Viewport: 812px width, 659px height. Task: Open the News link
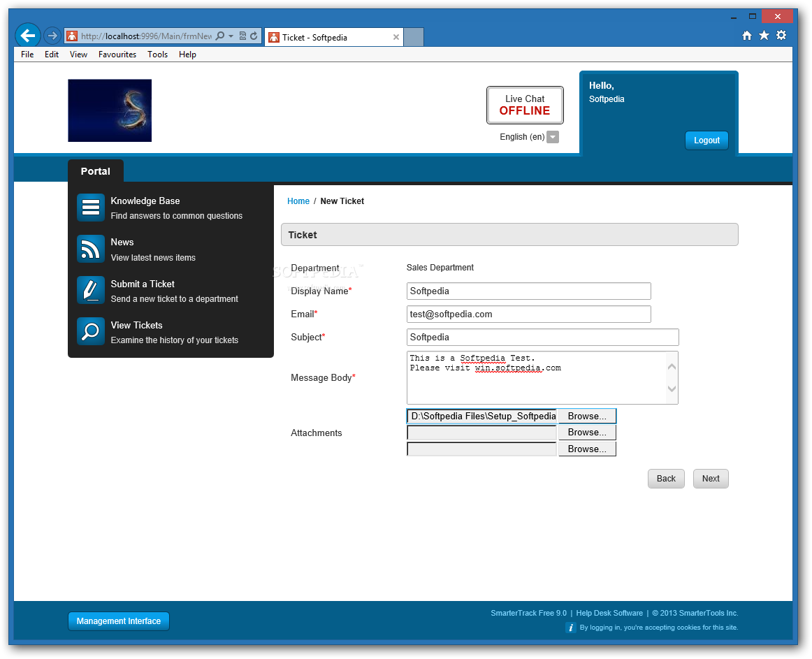click(122, 242)
